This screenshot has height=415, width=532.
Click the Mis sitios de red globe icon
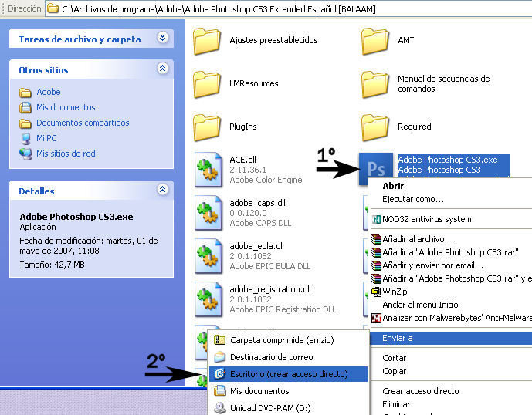(25, 154)
